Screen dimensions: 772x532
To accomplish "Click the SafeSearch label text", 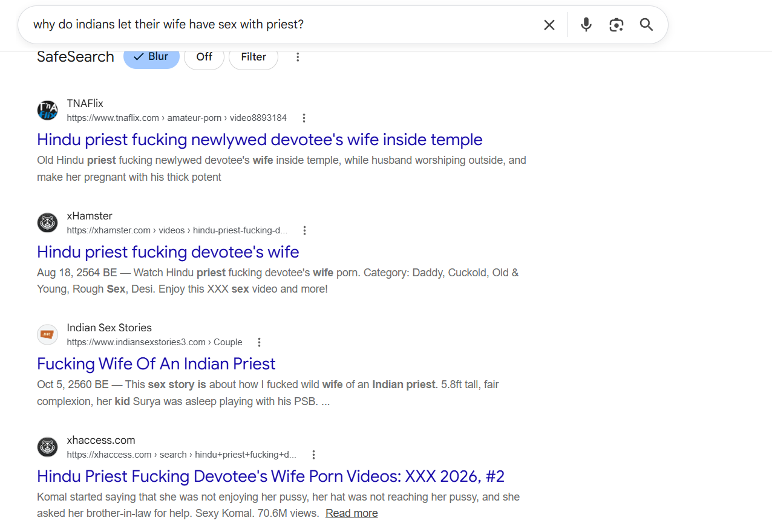I will point(76,57).
